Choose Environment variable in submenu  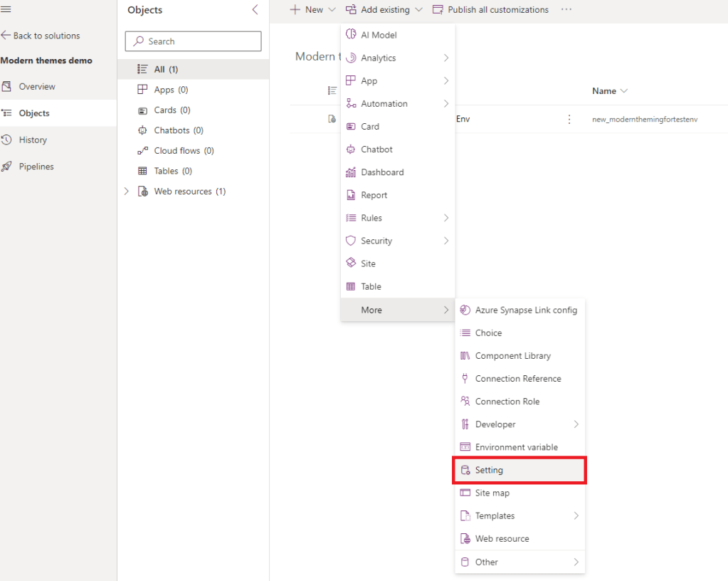click(x=516, y=447)
